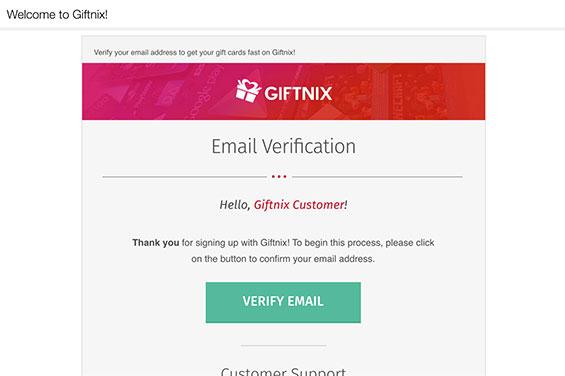
Task: Click the gray divider line right of the dots
Action: click(377, 177)
